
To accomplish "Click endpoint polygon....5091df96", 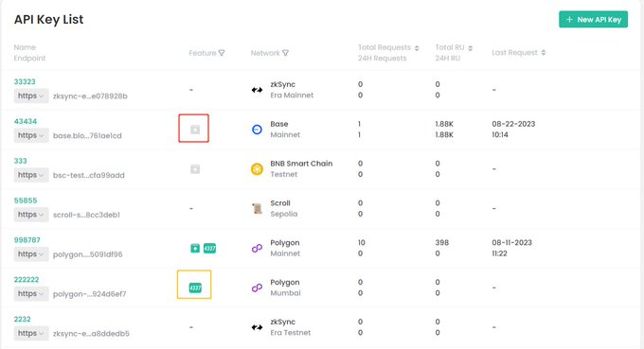I will click(x=87, y=254).
